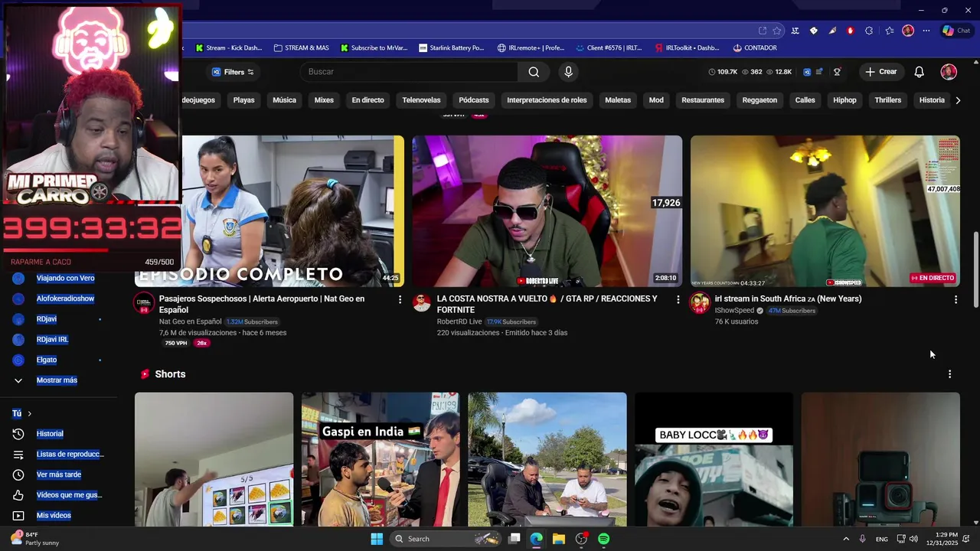
Task: Open the Nat Geo Pasajeros Sospechosos thumbnail
Action: (269, 211)
